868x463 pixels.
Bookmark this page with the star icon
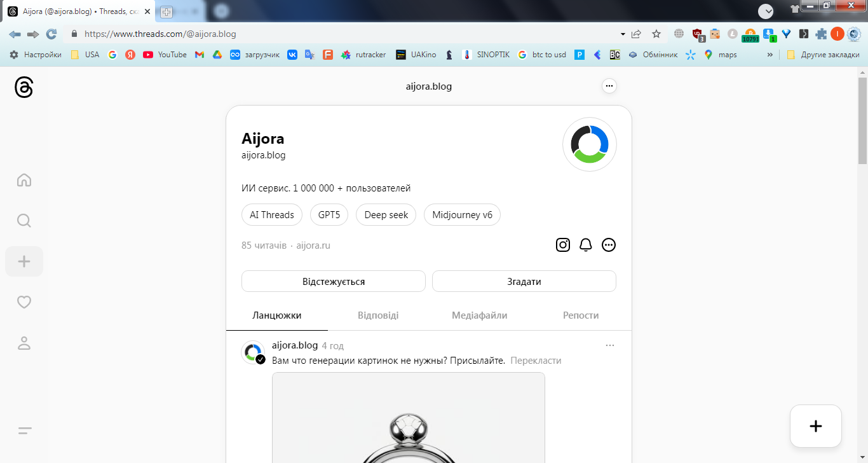[x=656, y=34]
